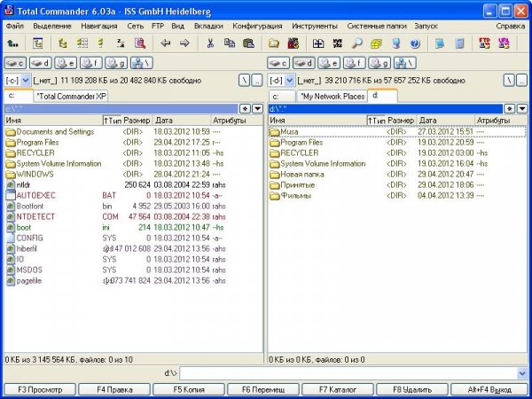Go to root via left panel backslash button
Screen dimensions: 532x399
[x=245, y=81]
